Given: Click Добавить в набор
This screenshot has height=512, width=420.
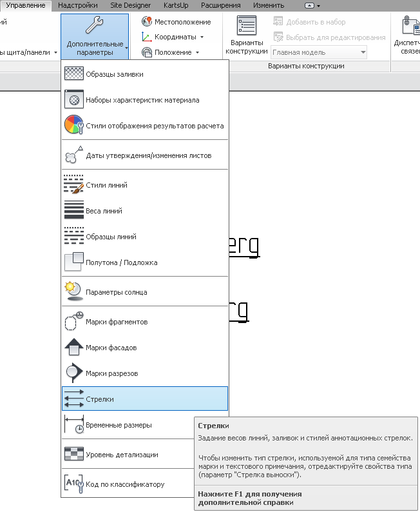Looking at the screenshot, I should pos(309,22).
